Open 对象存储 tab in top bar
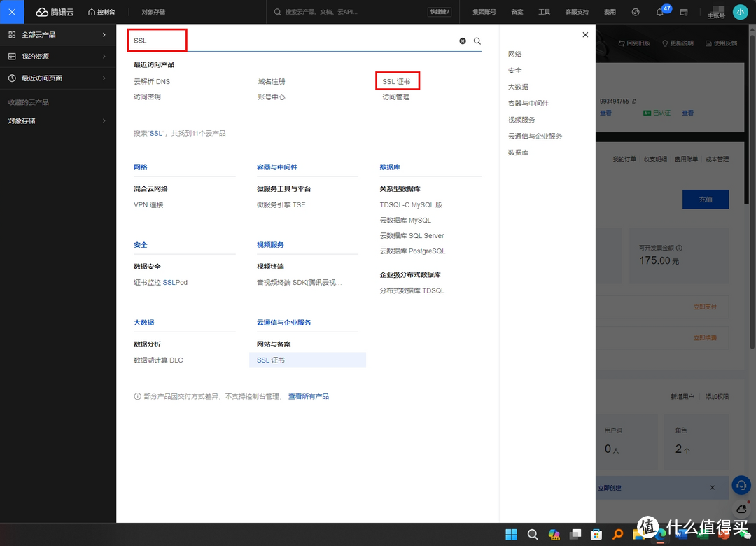Screen dimensions: 756x546 click(153, 12)
